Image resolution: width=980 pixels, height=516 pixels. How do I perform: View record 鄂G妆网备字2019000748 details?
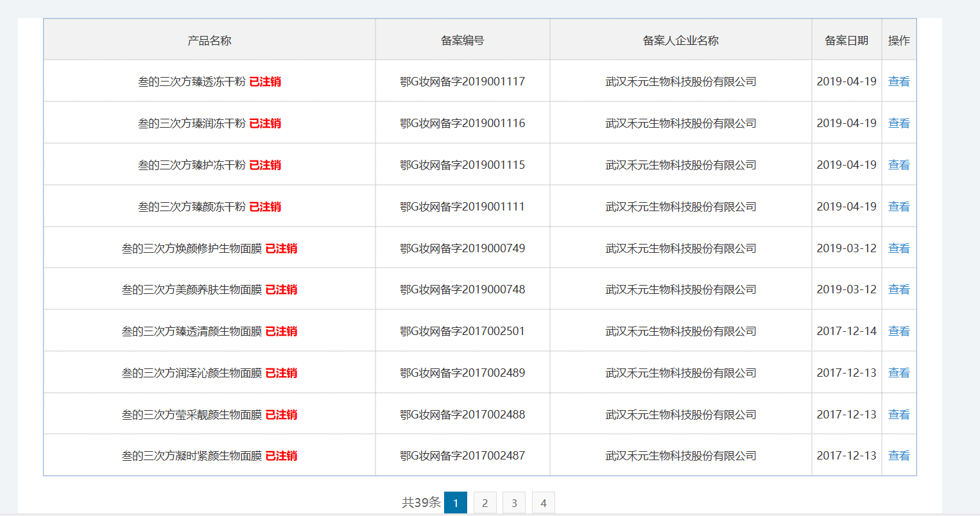pos(898,289)
